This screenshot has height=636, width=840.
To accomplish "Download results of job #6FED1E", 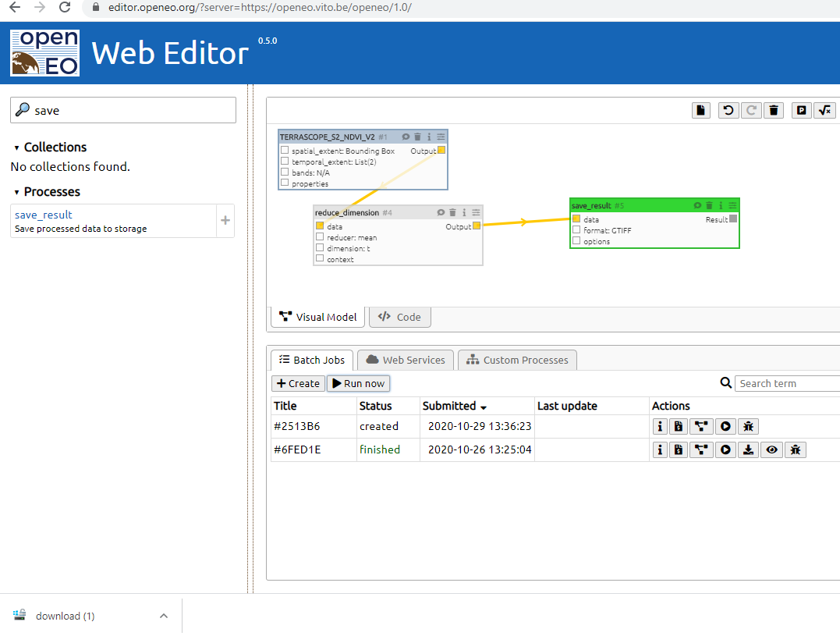I will [748, 449].
